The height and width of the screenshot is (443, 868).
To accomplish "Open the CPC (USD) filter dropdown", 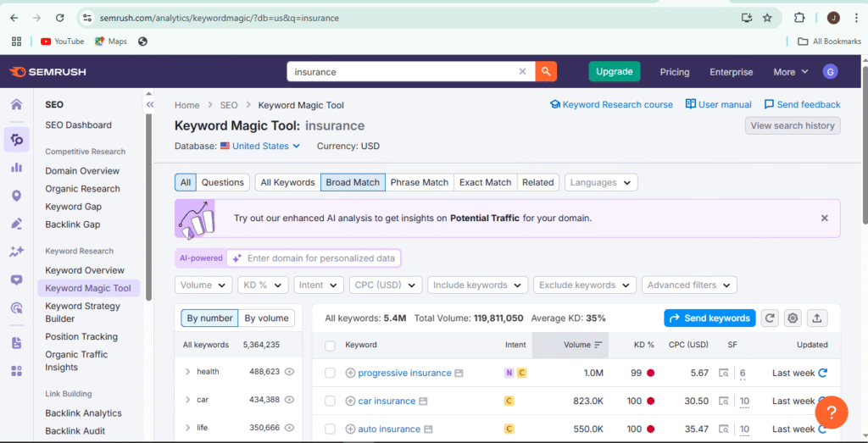I will point(386,285).
